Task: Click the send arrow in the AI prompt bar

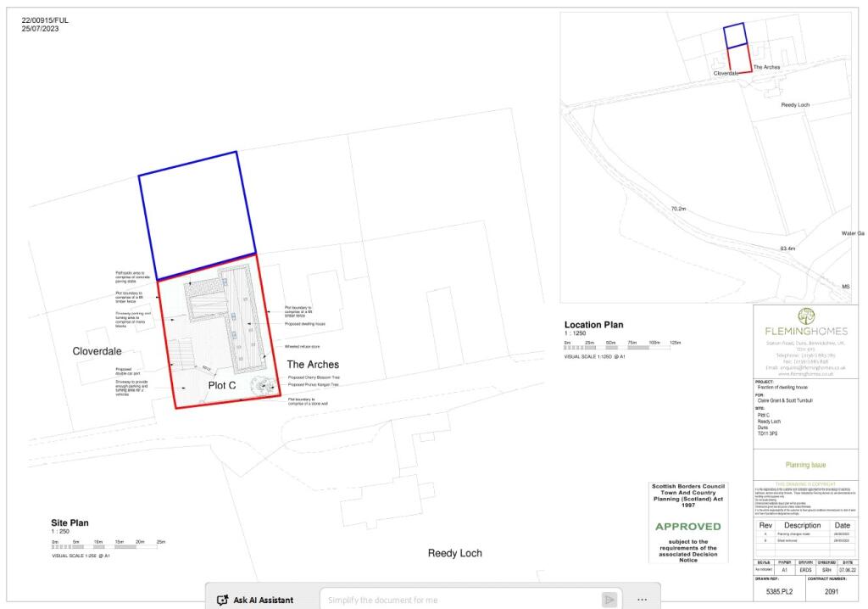Action: [x=609, y=599]
